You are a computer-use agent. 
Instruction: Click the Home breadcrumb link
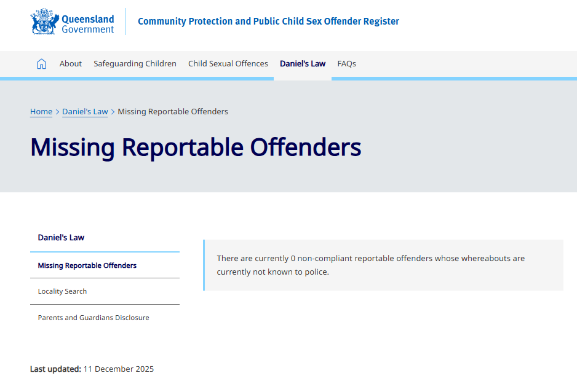[41, 111]
